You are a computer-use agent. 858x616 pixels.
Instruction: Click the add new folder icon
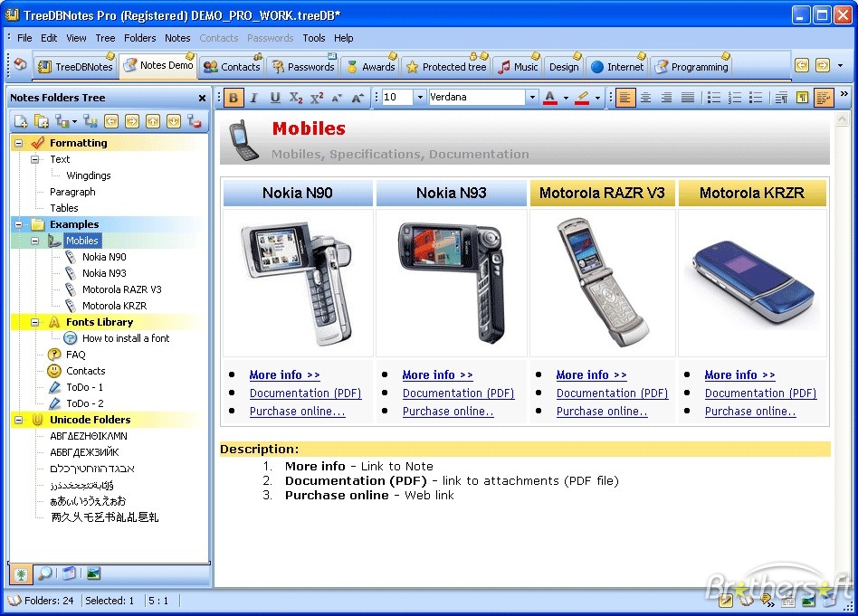pyautogui.click(x=21, y=121)
